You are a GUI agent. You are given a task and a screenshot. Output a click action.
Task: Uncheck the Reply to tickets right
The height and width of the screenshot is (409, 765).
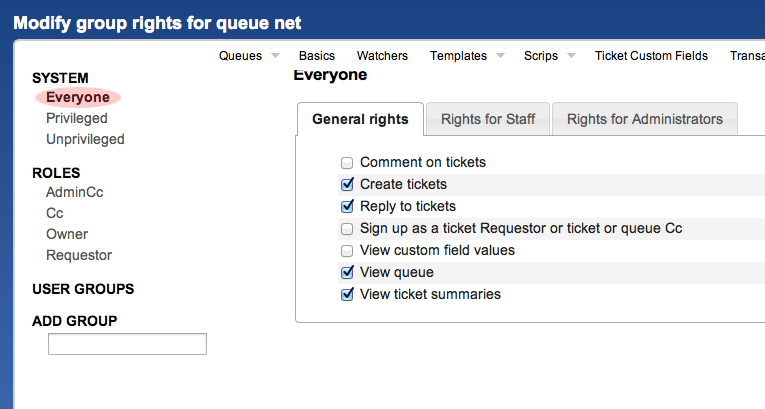coord(347,206)
